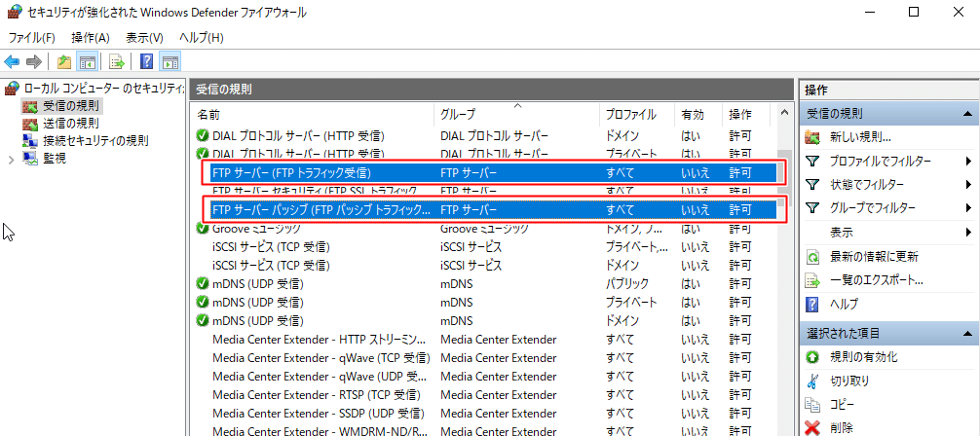Click green check icon of mDNS プライベート rule
This screenshot has height=436, width=980.
(x=202, y=303)
